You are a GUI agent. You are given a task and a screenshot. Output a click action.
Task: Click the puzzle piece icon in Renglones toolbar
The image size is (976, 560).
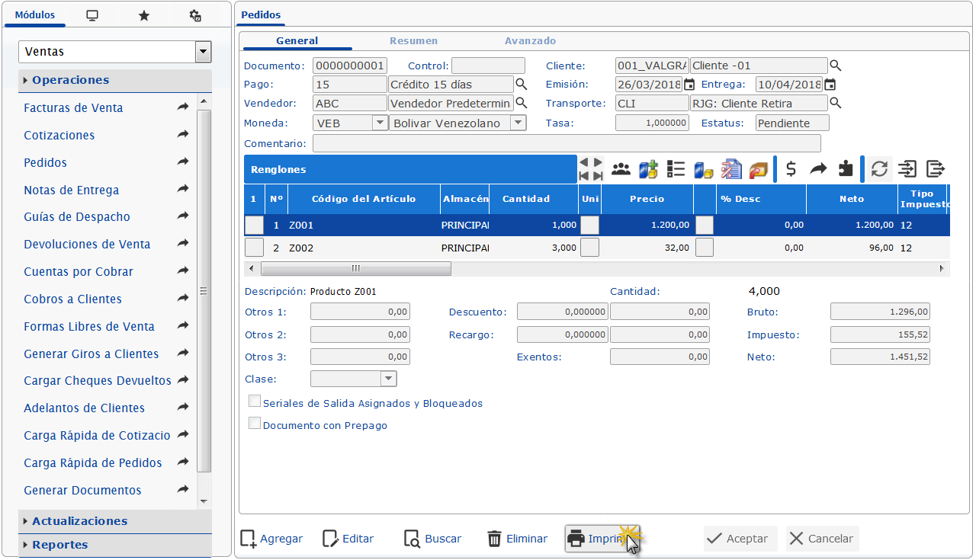(845, 169)
